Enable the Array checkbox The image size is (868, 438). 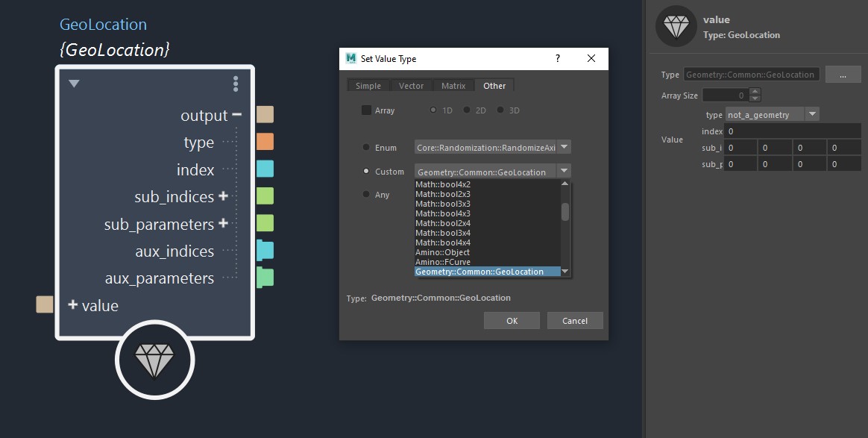[366, 110]
